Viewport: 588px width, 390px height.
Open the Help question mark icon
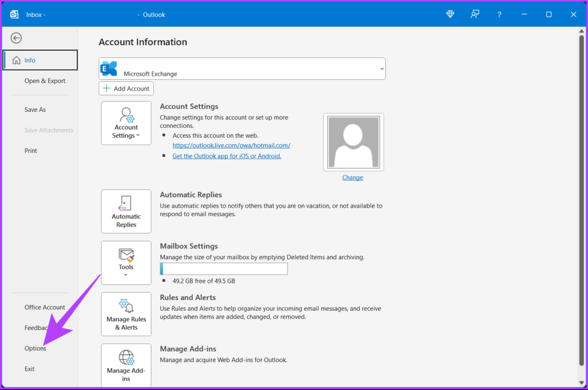point(499,14)
